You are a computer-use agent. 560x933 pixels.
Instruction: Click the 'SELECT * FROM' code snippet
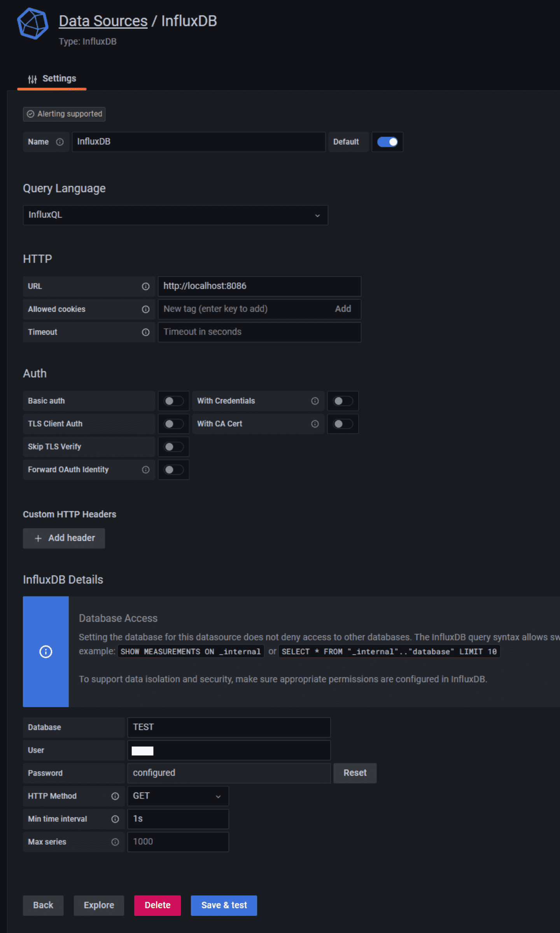click(x=389, y=652)
